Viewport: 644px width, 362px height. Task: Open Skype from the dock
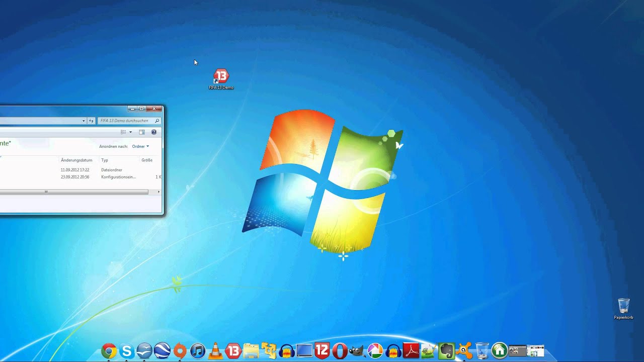[126, 350]
